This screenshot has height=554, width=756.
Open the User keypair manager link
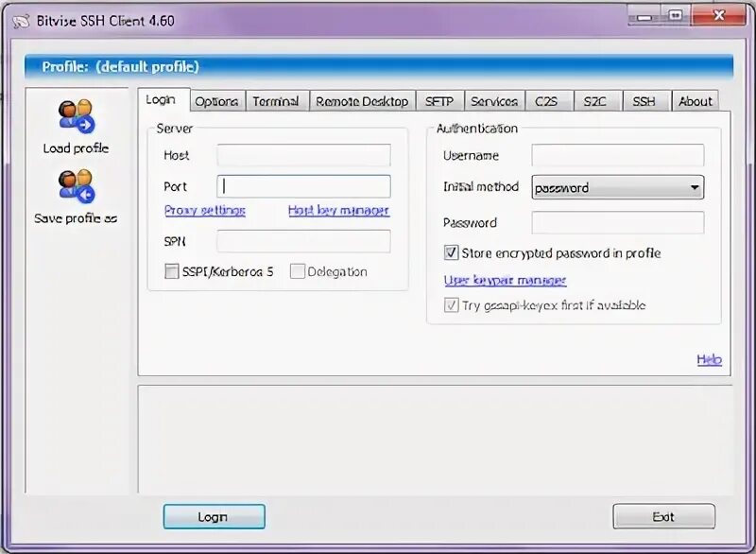pyautogui.click(x=505, y=280)
